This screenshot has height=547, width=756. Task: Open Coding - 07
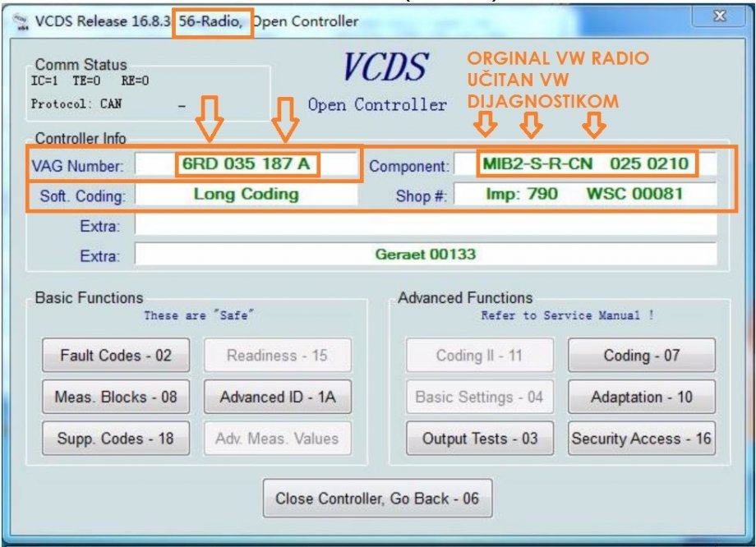coord(642,355)
